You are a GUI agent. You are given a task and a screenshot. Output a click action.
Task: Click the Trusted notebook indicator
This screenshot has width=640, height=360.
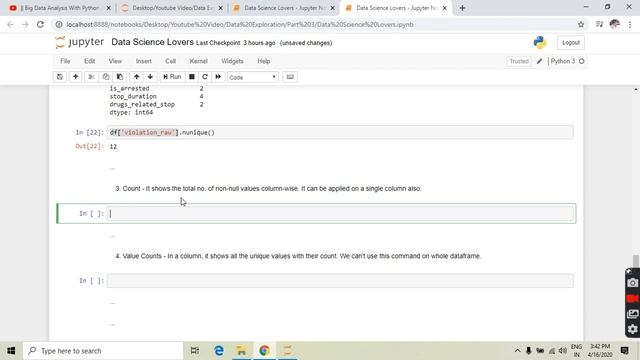(x=519, y=61)
